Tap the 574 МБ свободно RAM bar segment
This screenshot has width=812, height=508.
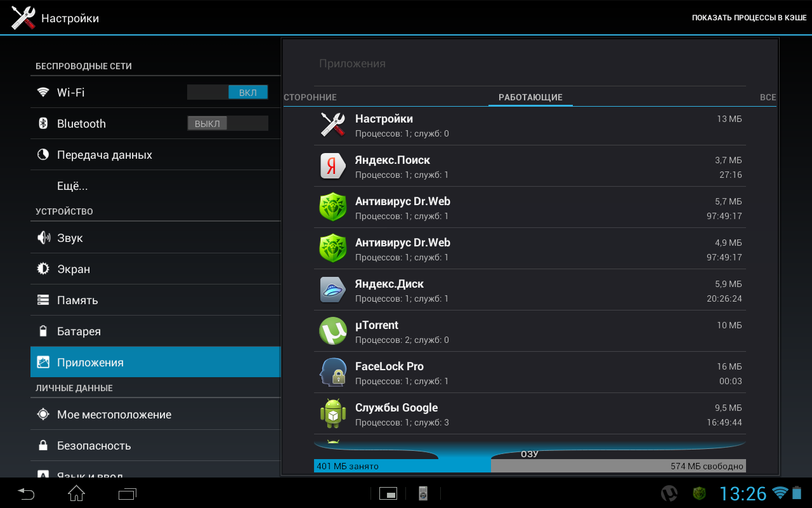(x=619, y=466)
